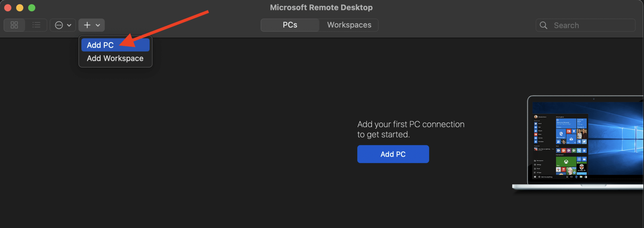This screenshot has height=228, width=644.
Task: Click the search magnifier icon
Action: click(x=544, y=25)
